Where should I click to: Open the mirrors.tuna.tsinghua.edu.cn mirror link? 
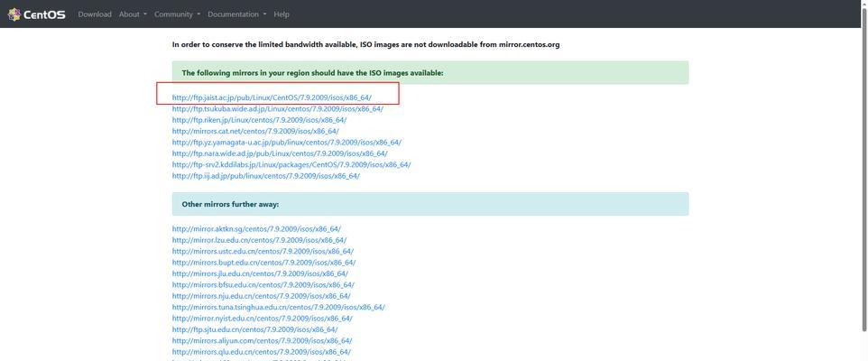279,307
